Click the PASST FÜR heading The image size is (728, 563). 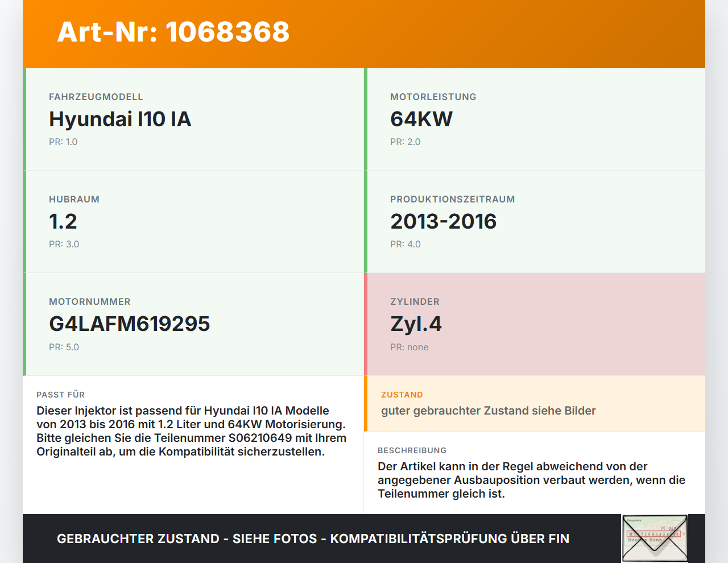click(x=61, y=395)
